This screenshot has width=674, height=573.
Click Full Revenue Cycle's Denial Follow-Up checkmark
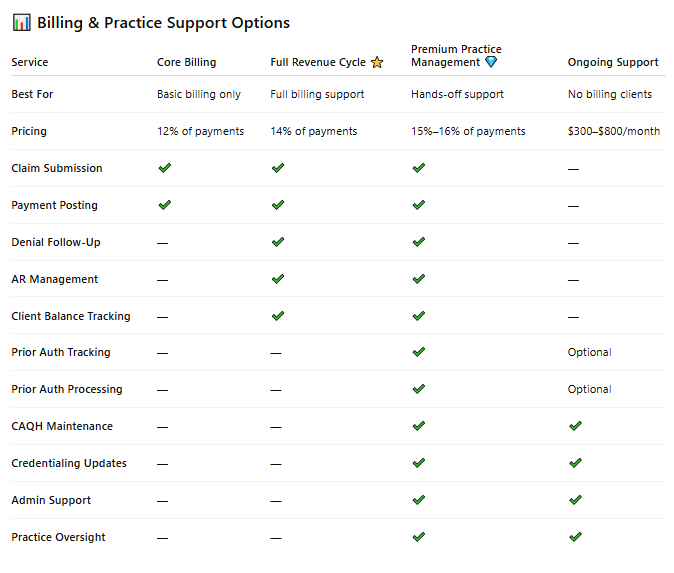[278, 242]
